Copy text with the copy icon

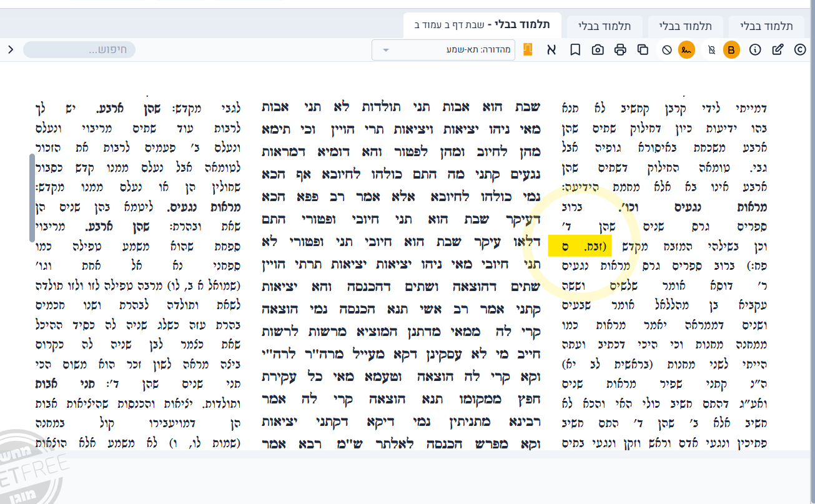[643, 50]
